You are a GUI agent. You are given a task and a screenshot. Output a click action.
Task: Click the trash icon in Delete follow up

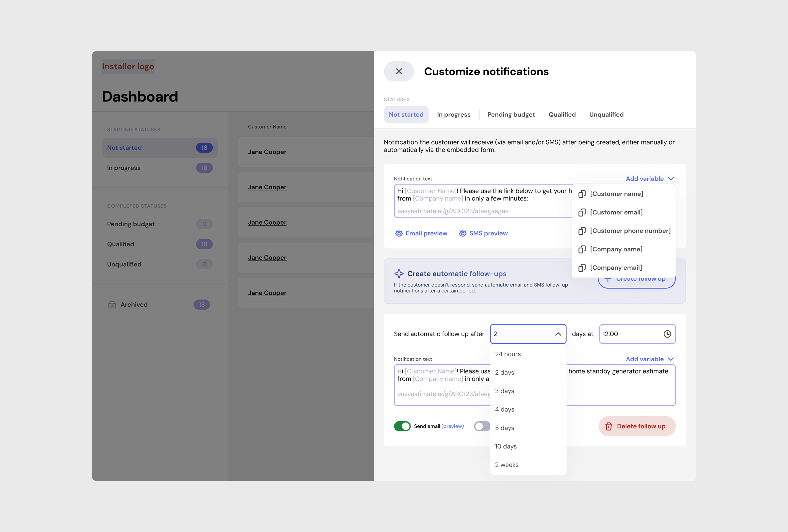[x=609, y=426]
